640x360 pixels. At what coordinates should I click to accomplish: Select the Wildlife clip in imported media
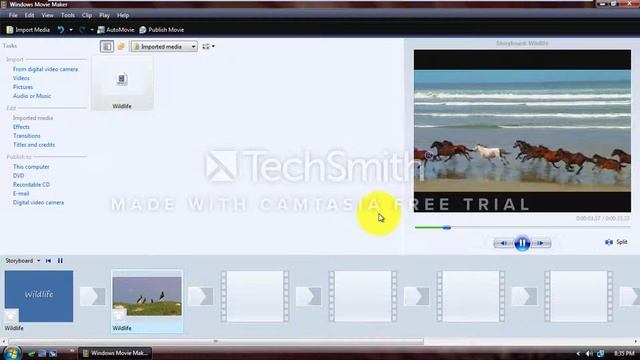coord(122,83)
